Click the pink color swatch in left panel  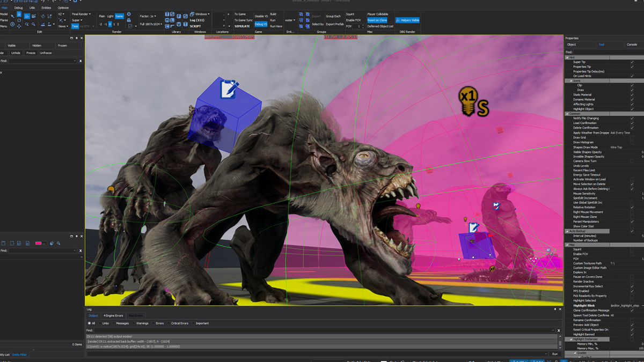click(39, 243)
